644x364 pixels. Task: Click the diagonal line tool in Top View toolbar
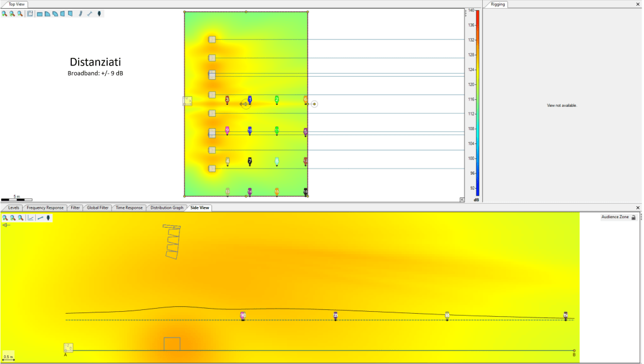pyautogui.click(x=89, y=13)
